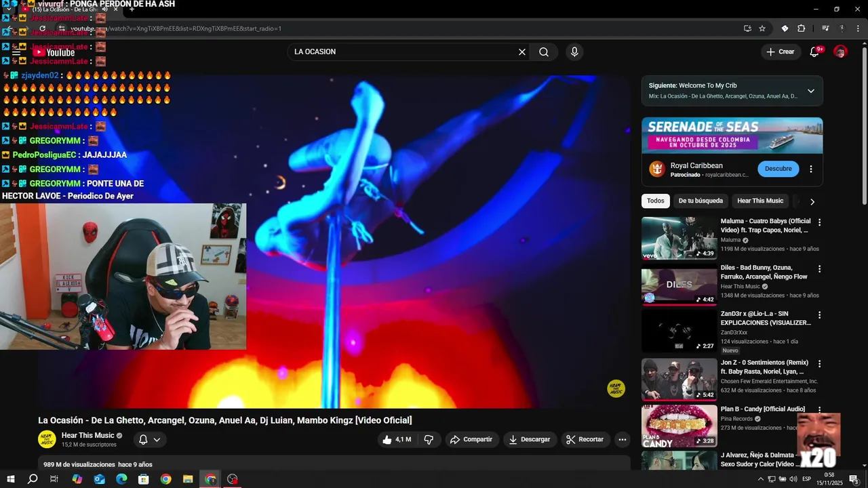Open options for Maluma Cuatro Babys video
The image size is (868, 488).
[819, 222]
